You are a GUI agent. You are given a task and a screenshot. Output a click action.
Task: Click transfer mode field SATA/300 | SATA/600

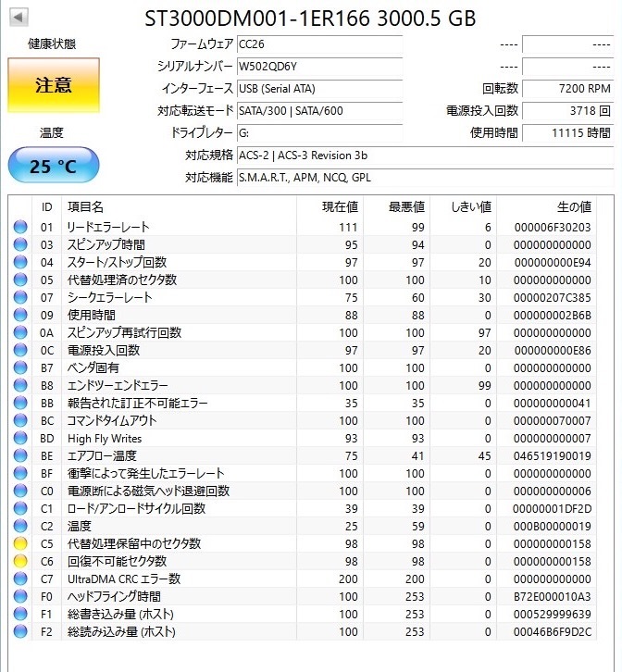(319, 111)
